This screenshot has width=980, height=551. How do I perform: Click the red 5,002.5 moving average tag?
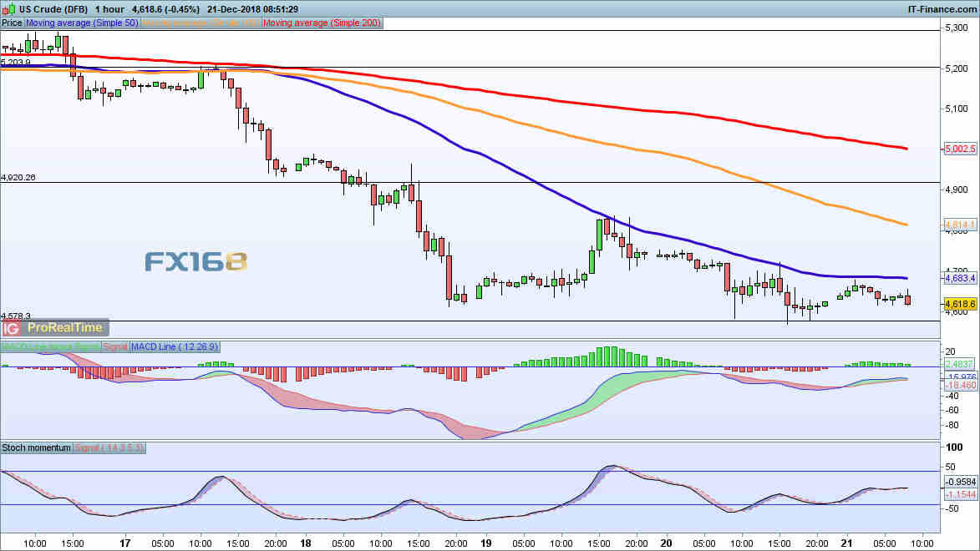960,149
